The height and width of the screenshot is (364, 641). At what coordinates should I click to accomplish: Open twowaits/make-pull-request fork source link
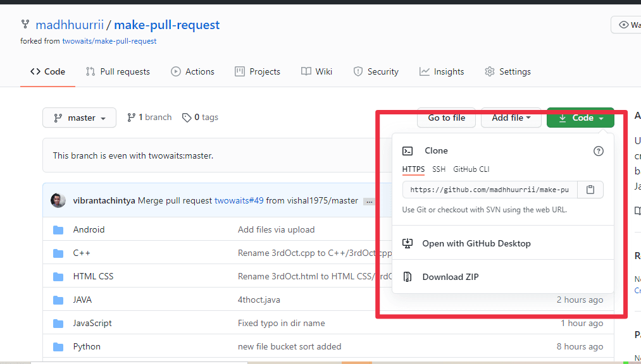(109, 41)
